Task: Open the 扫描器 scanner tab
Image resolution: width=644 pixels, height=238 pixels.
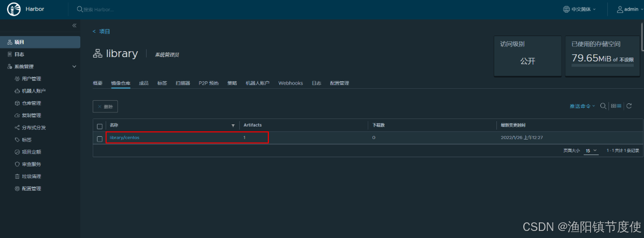Action: pyautogui.click(x=183, y=83)
